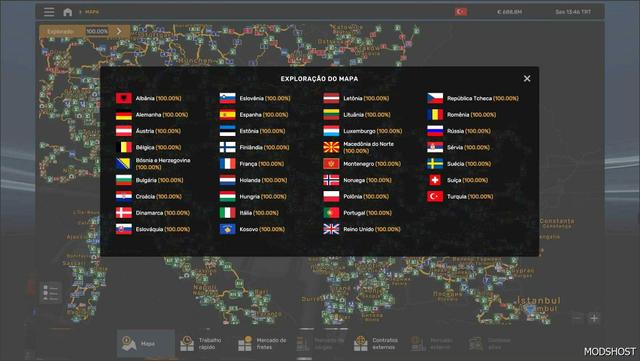The height and width of the screenshot is (361, 640).
Task: Expand the Explorado 100.00% arrow
Action: click(x=119, y=31)
